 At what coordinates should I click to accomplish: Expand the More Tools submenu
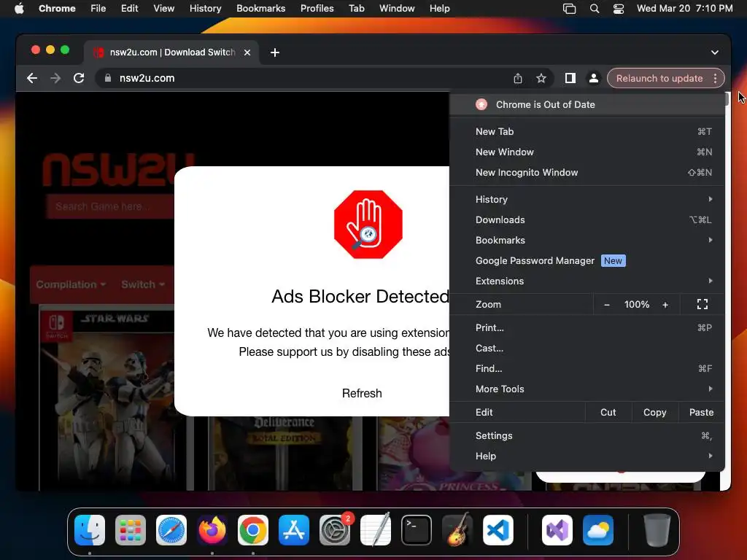pyautogui.click(x=587, y=389)
